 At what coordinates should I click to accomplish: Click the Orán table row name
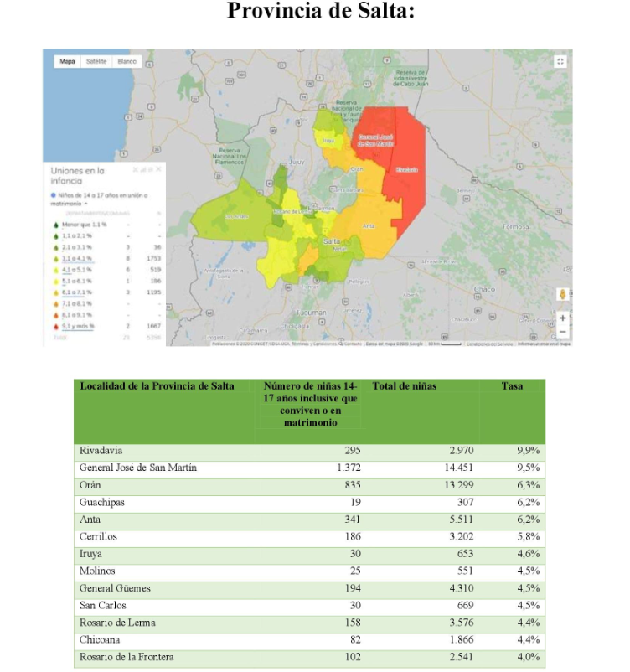[x=90, y=485]
